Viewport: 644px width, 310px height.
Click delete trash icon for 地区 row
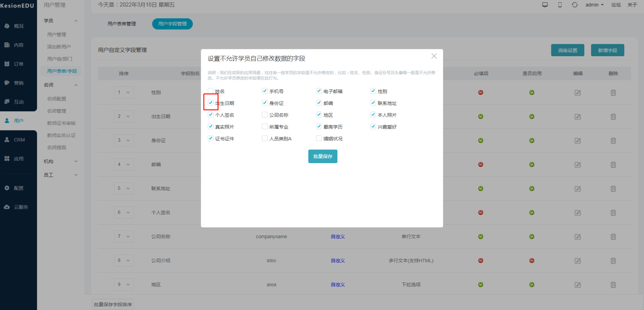click(x=613, y=285)
